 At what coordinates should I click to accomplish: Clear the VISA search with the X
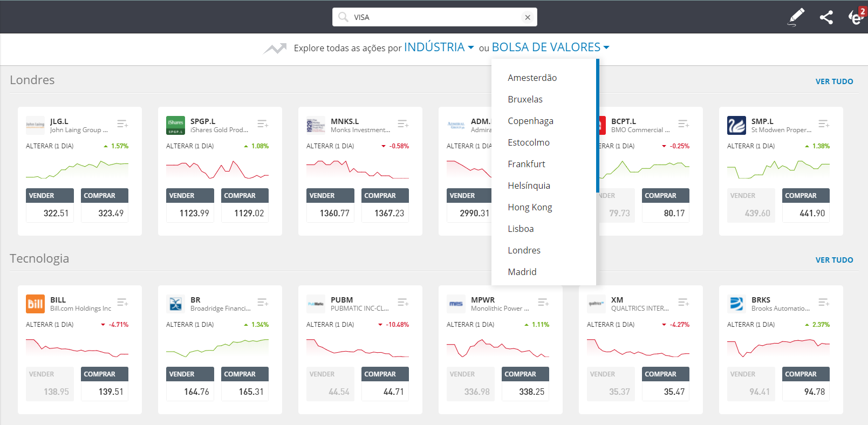pyautogui.click(x=528, y=17)
